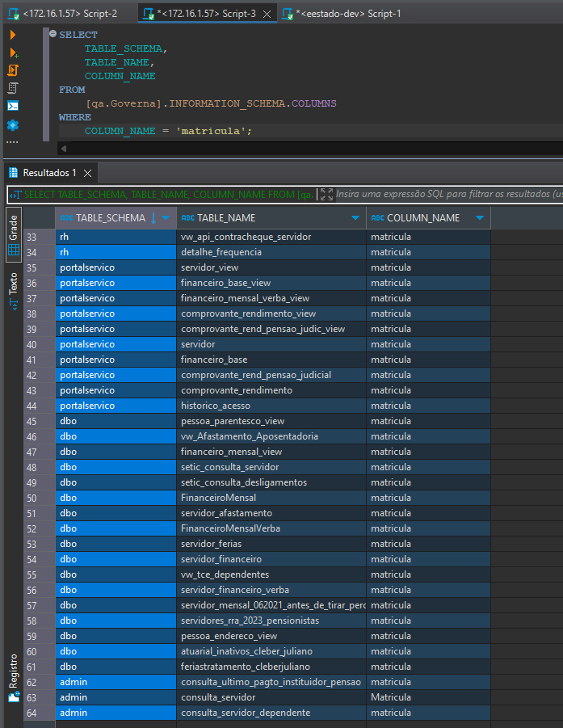
Task: Open the explain execution plan icon
Action: tap(13, 88)
